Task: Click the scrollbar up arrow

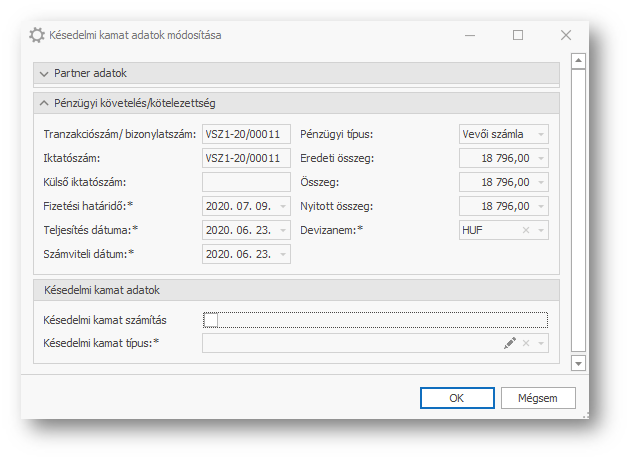Action: click(577, 62)
